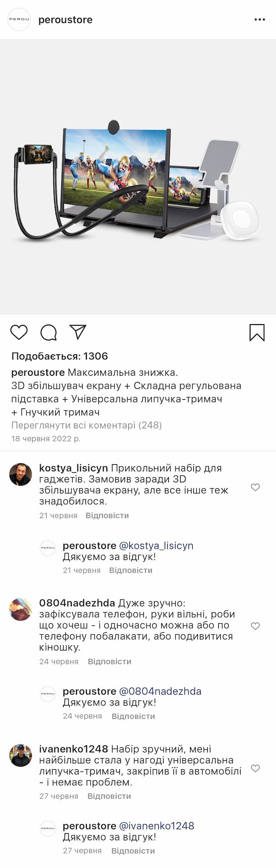Like the post with the heart icon
This screenshot has height=868, width=276.
click(19, 332)
